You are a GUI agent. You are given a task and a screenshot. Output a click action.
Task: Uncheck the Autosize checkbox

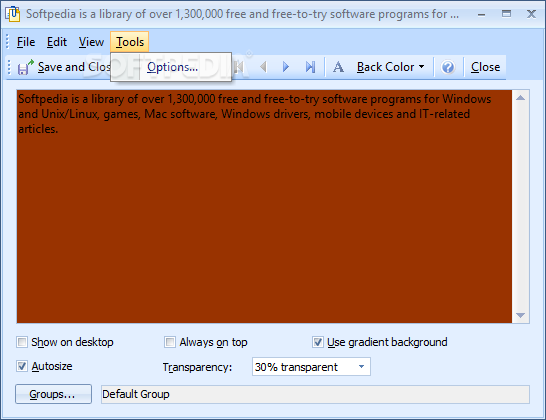pos(22,366)
